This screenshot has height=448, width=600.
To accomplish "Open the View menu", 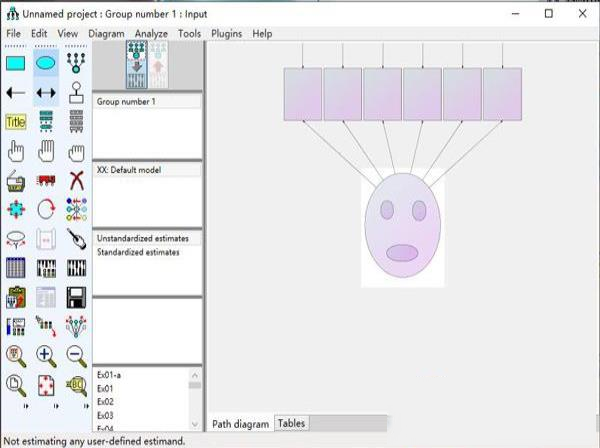I will pyautogui.click(x=68, y=34).
